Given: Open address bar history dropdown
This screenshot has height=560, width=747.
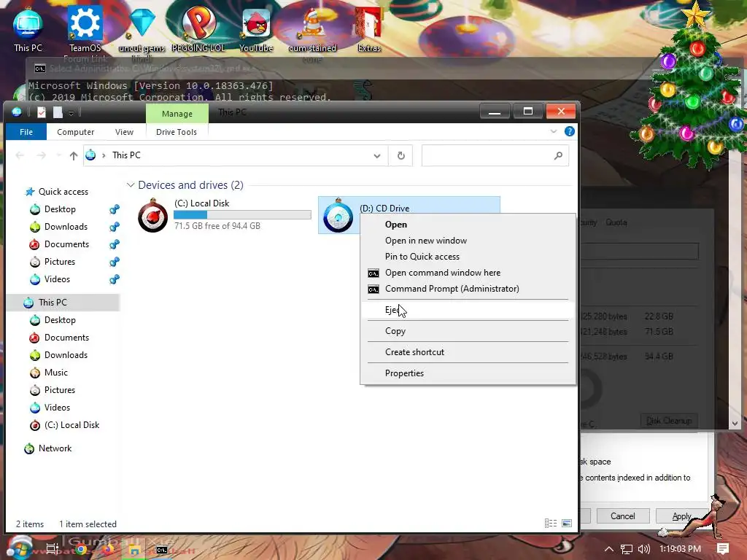Looking at the screenshot, I should click(x=377, y=156).
